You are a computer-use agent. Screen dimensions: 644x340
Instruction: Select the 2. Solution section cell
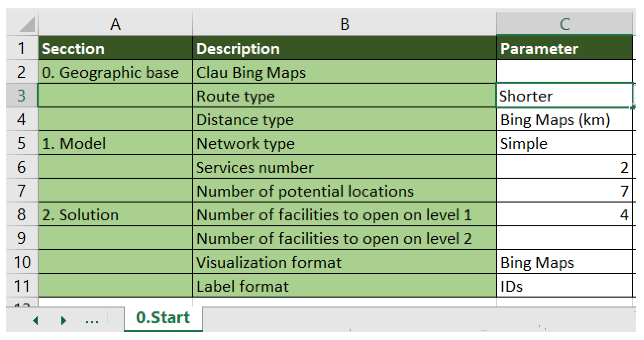[115, 214]
